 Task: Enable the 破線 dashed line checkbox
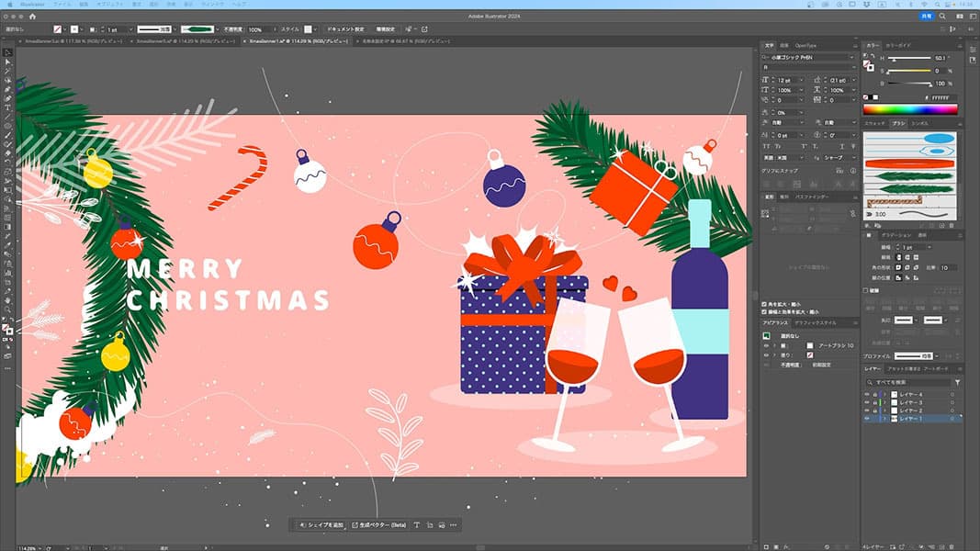866,291
